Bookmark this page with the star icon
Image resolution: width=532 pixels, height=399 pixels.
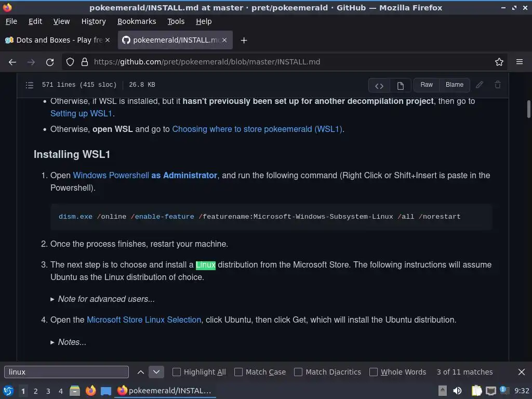pyautogui.click(x=499, y=62)
